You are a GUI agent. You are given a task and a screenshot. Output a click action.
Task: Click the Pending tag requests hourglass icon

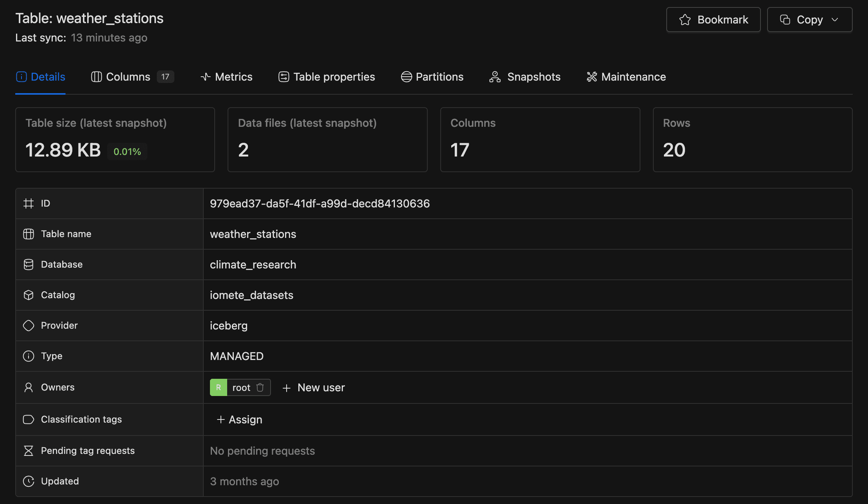pos(29,451)
